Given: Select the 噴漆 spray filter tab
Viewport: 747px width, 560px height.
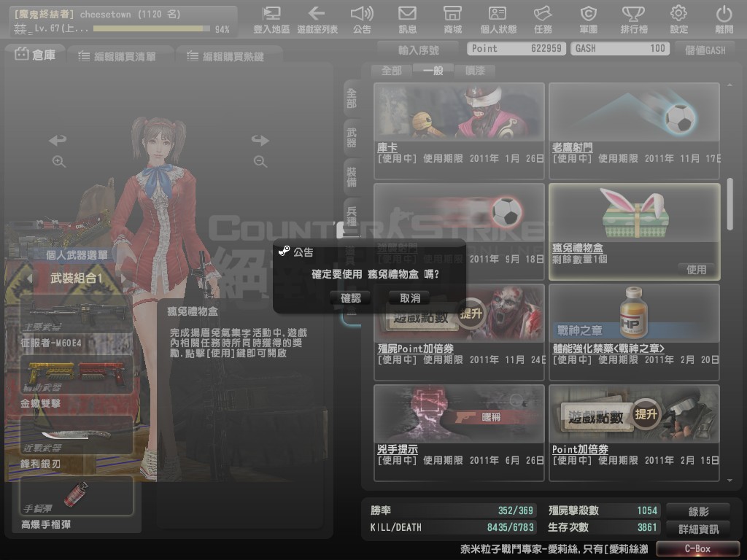Looking at the screenshot, I should pos(475,71).
